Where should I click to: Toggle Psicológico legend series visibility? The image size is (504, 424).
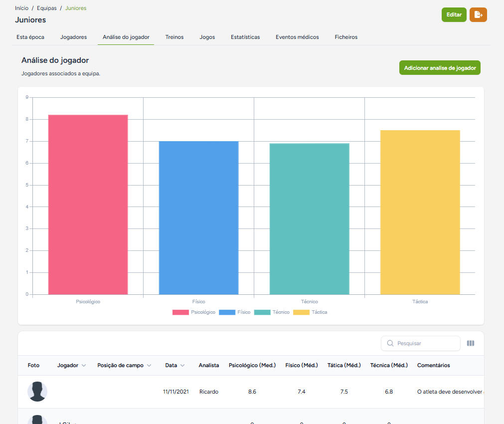point(194,312)
